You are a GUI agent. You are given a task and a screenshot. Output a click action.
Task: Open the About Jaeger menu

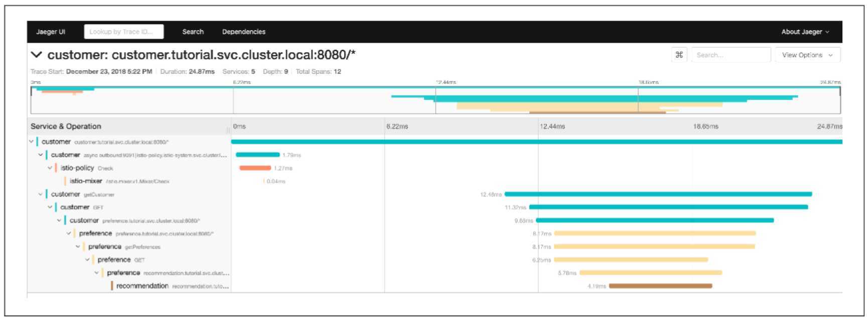coord(805,32)
